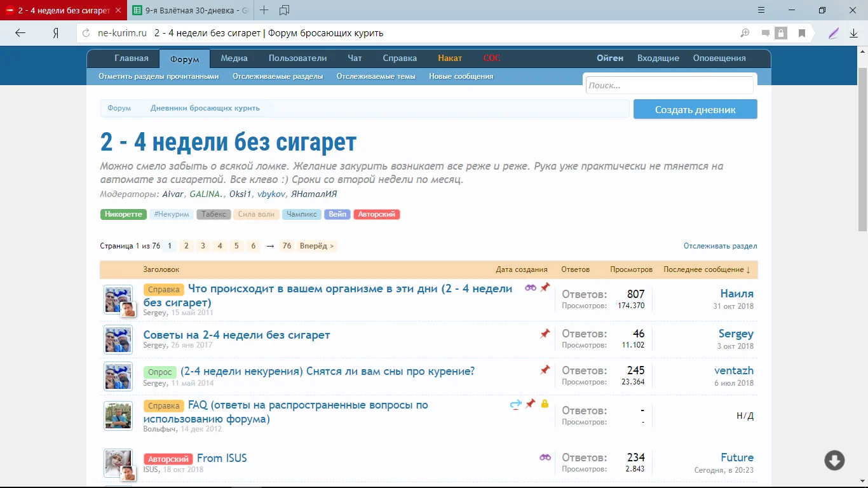Go to the Пользователи tab
Viewport: 868px width, 488px height.
click(x=297, y=58)
